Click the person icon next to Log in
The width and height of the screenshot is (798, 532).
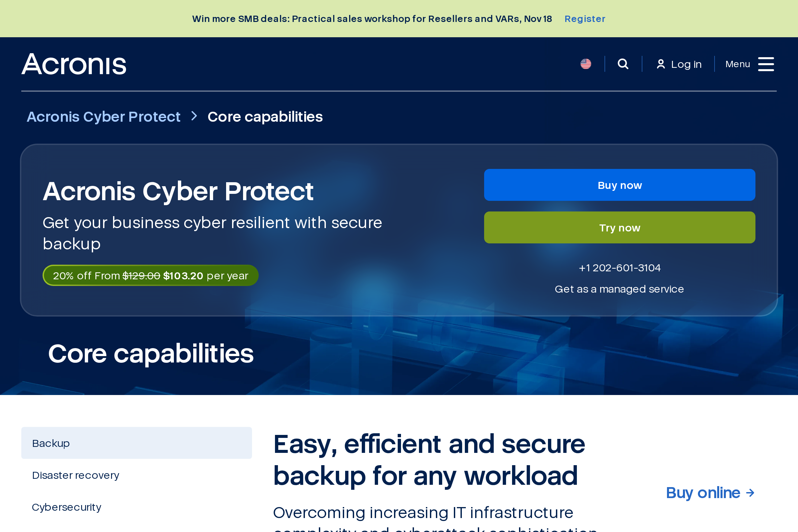point(660,64)
